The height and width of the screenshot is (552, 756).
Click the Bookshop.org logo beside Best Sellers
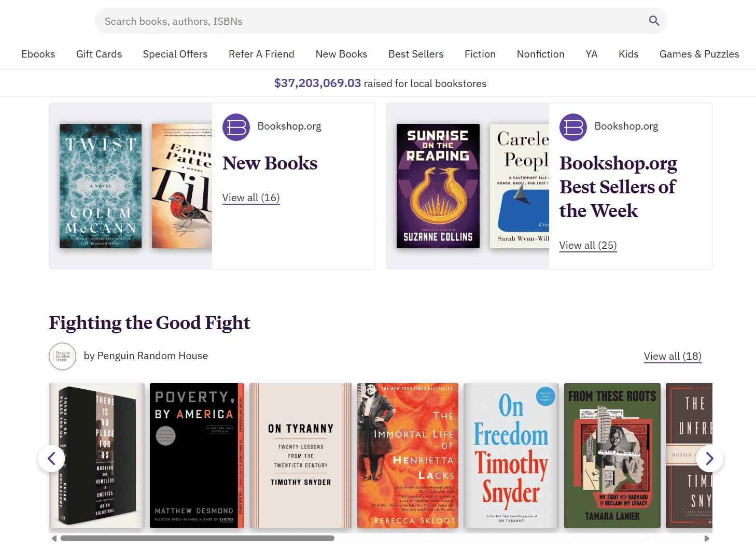pos(573,127)
